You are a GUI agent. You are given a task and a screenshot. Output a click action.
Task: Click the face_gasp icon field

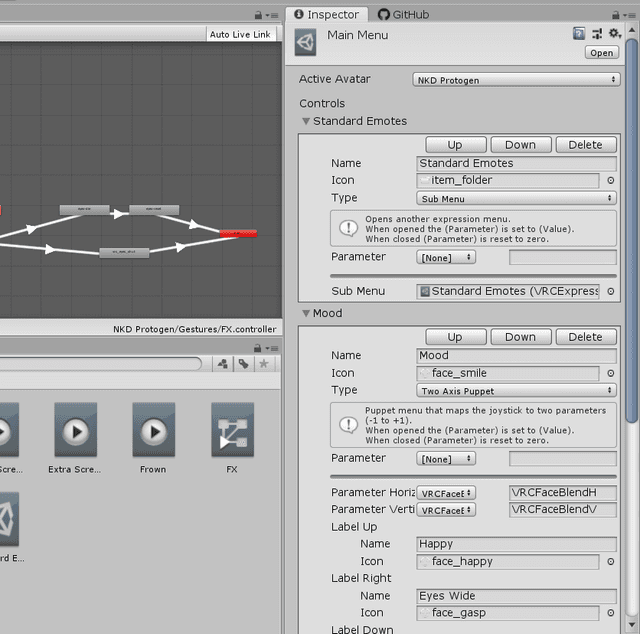click(507, 613)
